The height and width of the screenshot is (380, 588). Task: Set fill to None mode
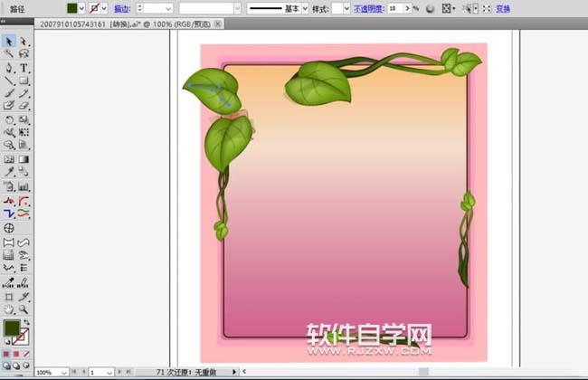point(26,354)
